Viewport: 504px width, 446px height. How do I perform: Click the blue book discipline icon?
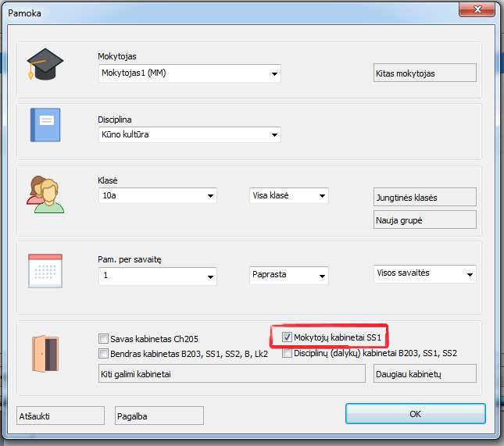(45, 125)
